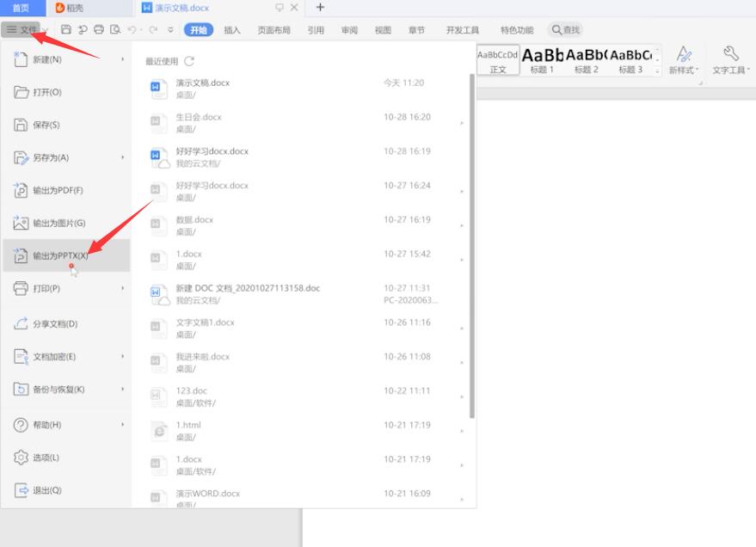
Task: Select 打印(P) in the file menu
Action: (66, 288)
